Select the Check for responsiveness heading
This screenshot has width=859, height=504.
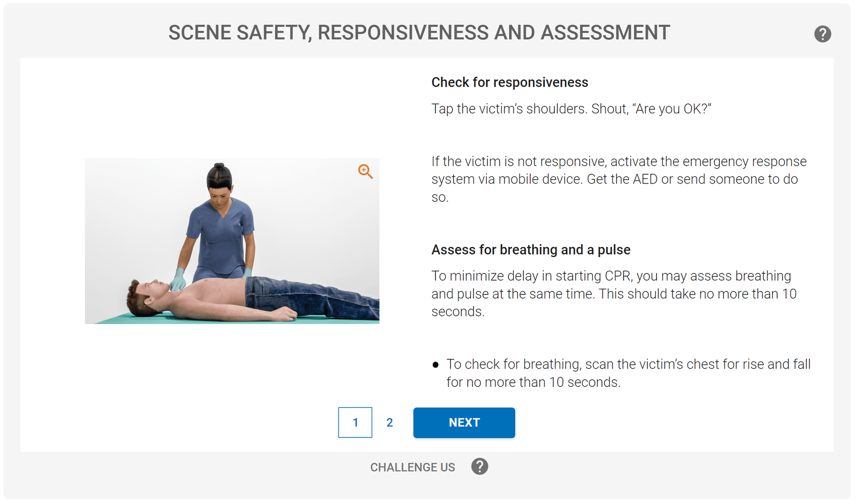click(509, 82)
